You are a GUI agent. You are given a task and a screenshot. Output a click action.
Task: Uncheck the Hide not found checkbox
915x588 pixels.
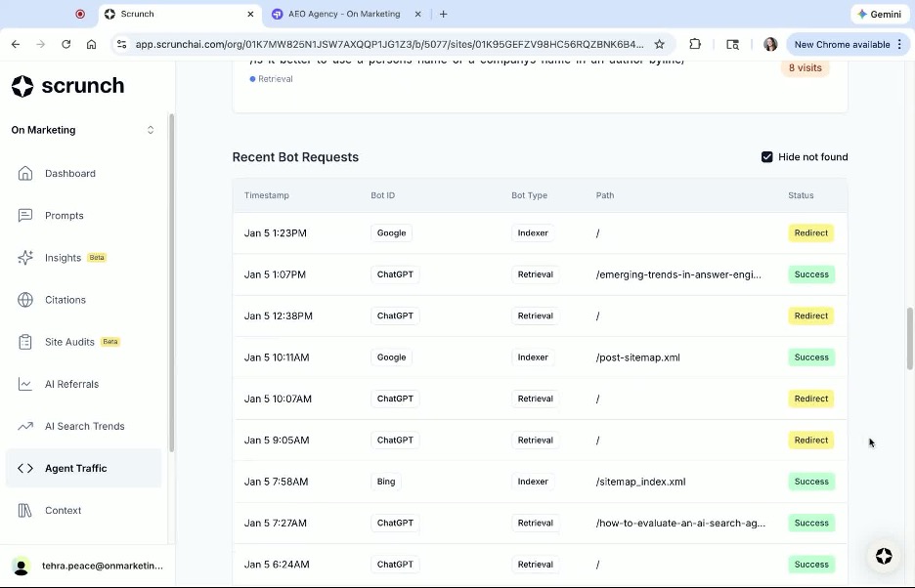pyautogui.click(x=767, y=156)
